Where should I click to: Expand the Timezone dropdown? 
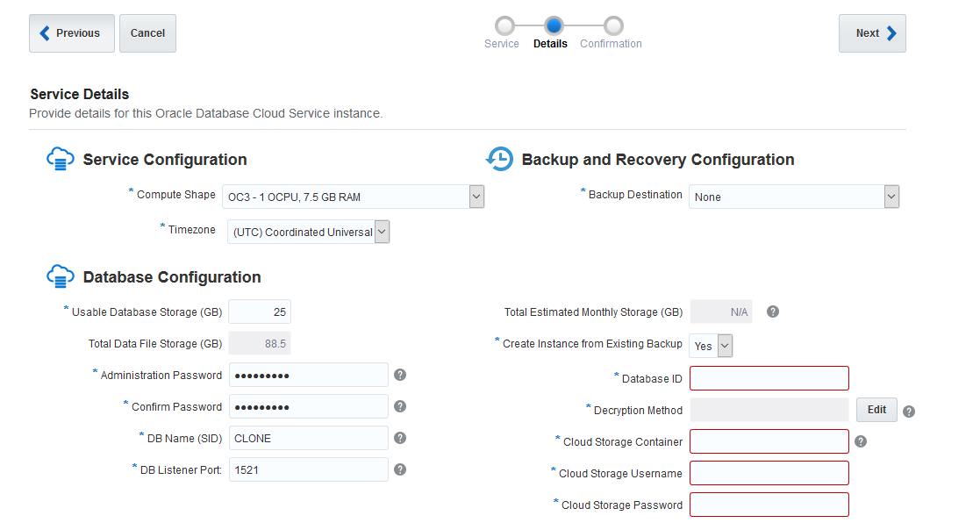pyautogui.click(x=382, y=232)
